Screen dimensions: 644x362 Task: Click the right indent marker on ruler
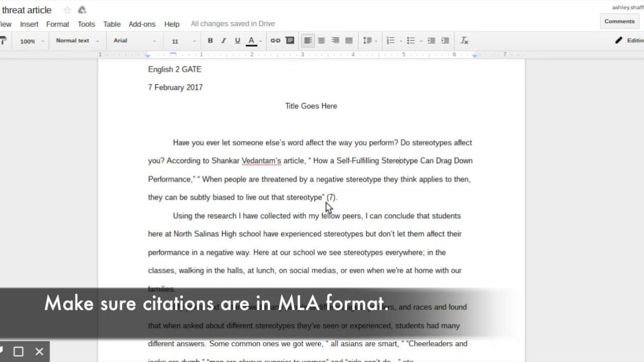tap(474, 55)
